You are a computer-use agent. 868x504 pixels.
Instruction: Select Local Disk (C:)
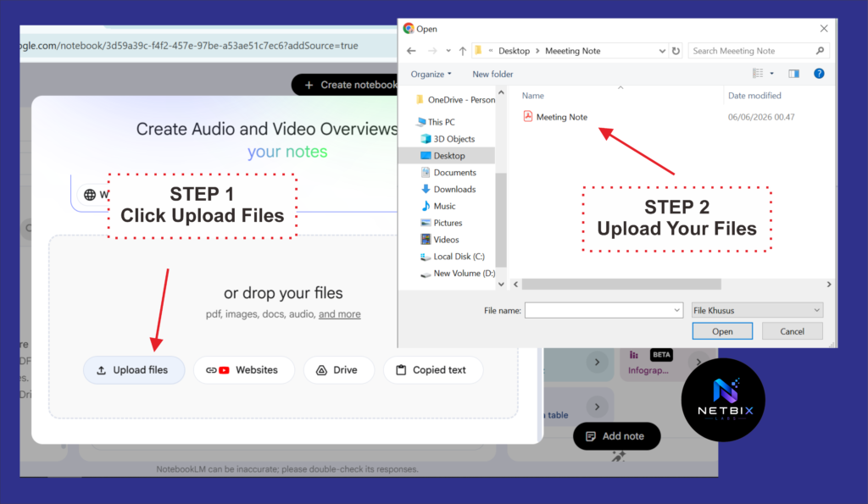pos(453,257)
